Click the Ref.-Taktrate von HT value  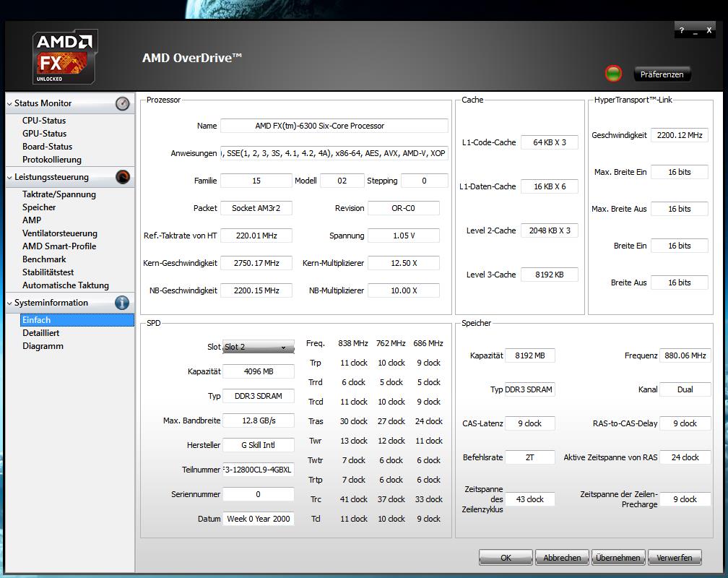coord(256,236)
